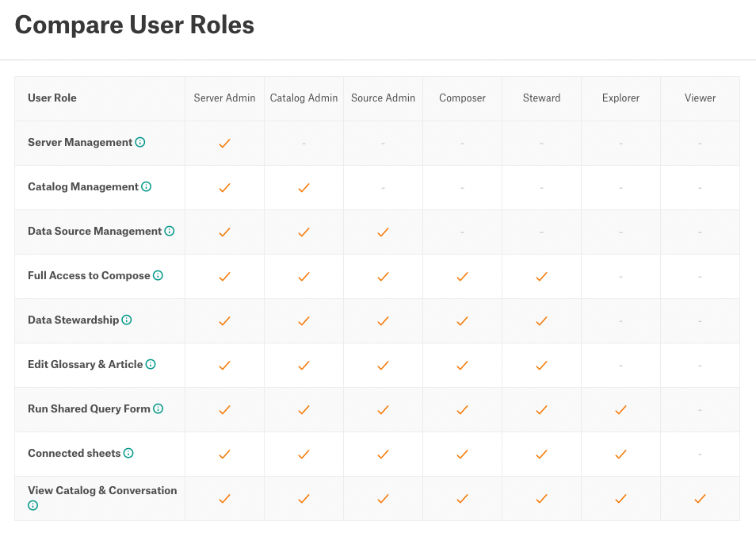Click Explorer checkmark in Connected sheets row
756x533 pixels.
620,454
